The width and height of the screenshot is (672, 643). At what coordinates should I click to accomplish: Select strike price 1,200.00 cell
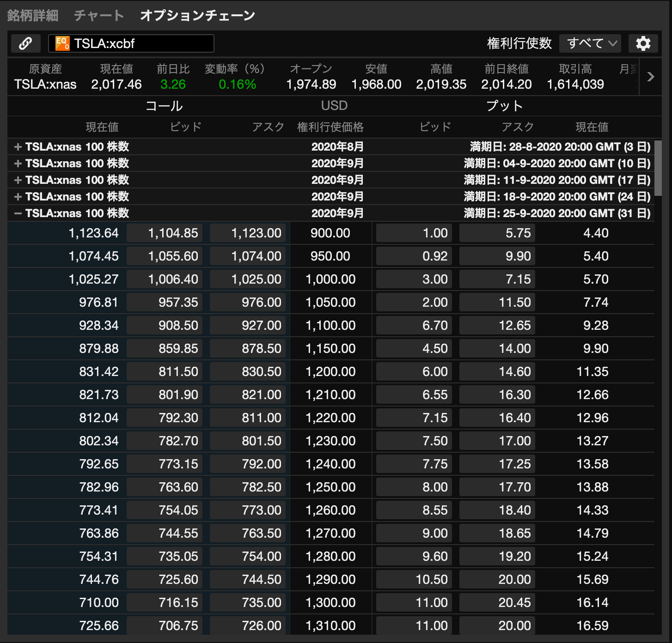331,371
